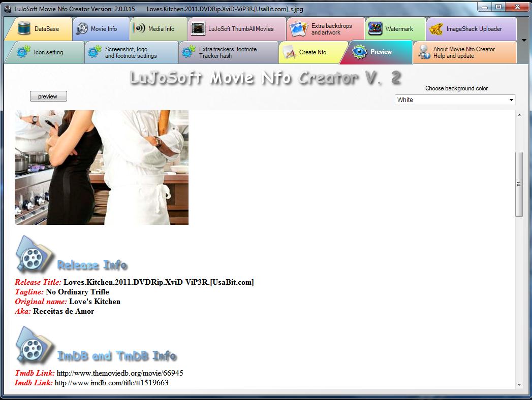Click the Release Title text line
This screenshot has width=532, height=400.
coord(134,282)
